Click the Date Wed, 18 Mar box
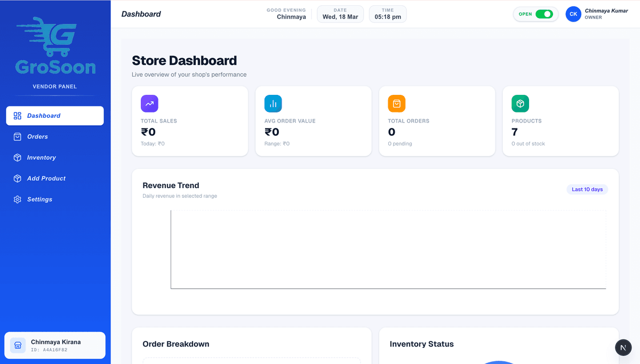Screen dimensions: 640x364 pyautogui.click(x=340, y=14)
